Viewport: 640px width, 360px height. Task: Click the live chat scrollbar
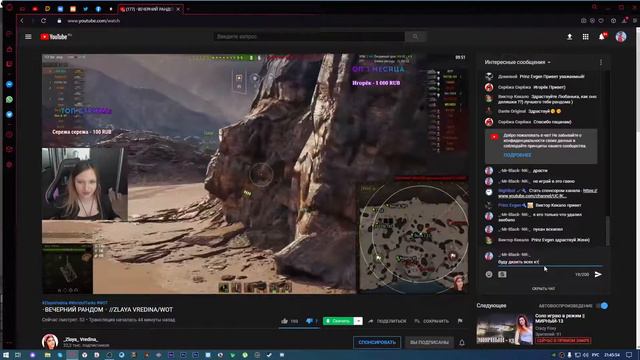(x=607, y=231)
